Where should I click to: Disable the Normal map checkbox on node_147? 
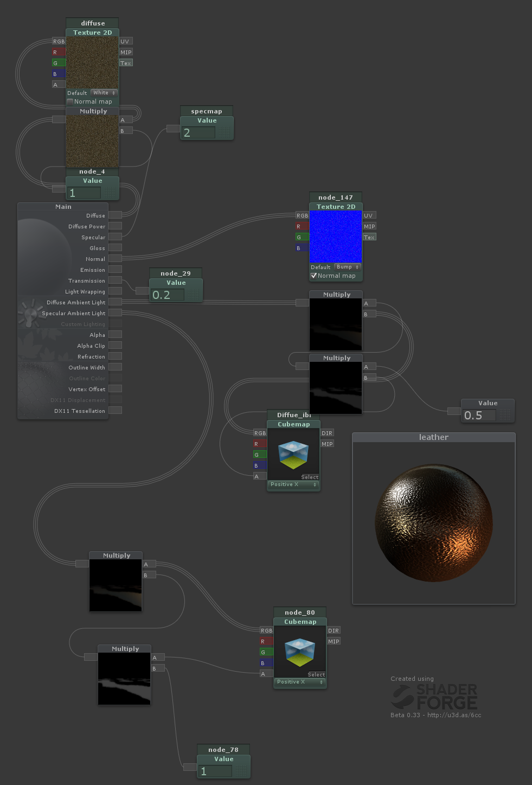coord(314,276)
